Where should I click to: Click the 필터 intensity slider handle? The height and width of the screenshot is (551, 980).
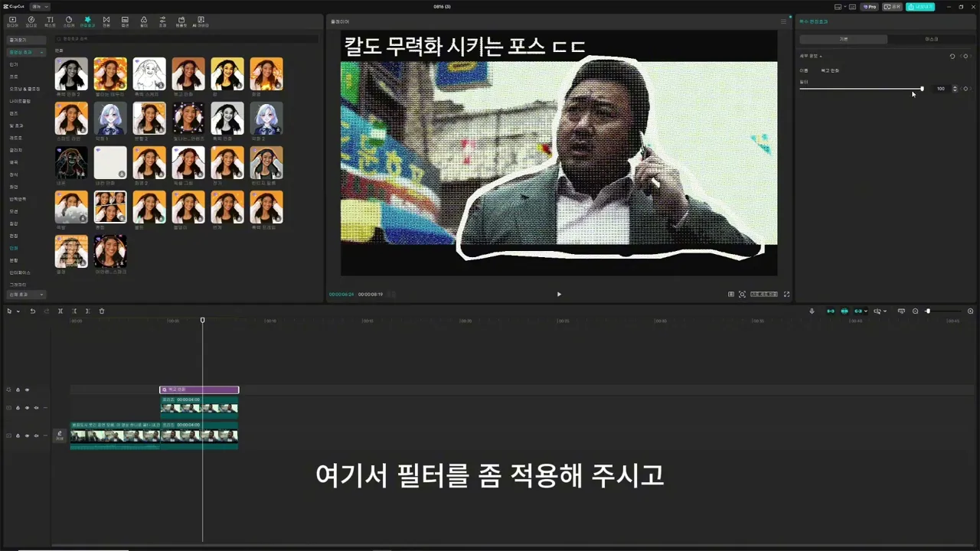coord(922,89)
